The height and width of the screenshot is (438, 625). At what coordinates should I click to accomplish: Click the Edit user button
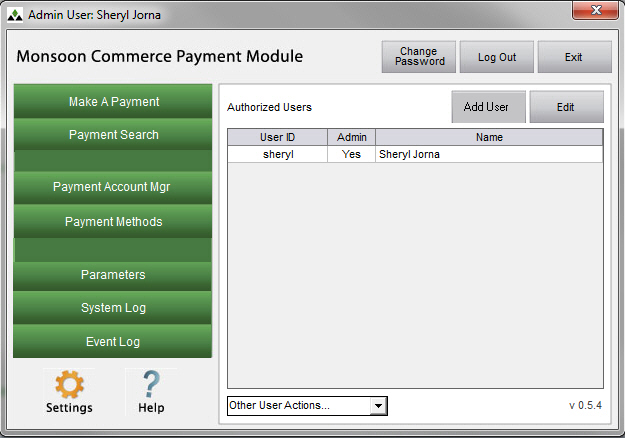(x=566, y=107)
